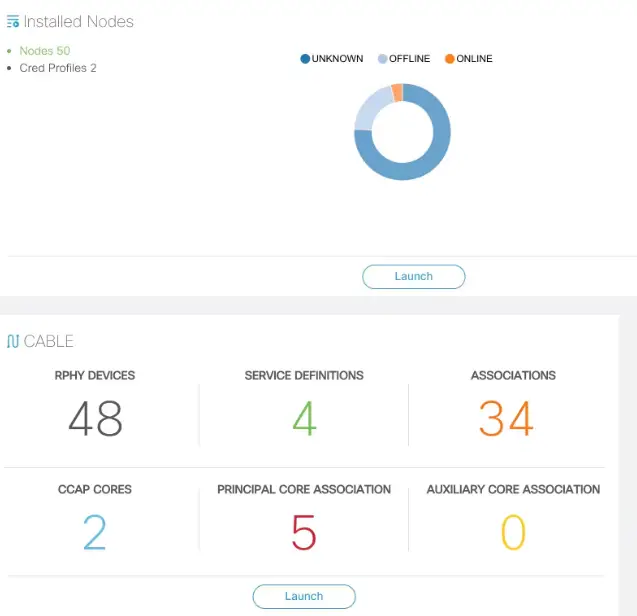Click the CCAP CORES label
The width and height of the screenshot is (637, 616).
pyautogui.click(x=95, y=489)
